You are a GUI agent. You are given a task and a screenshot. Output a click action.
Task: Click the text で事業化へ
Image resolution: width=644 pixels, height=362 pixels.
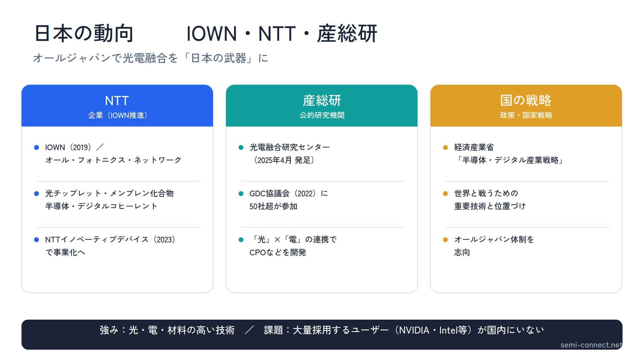click(x=65, y=252)
